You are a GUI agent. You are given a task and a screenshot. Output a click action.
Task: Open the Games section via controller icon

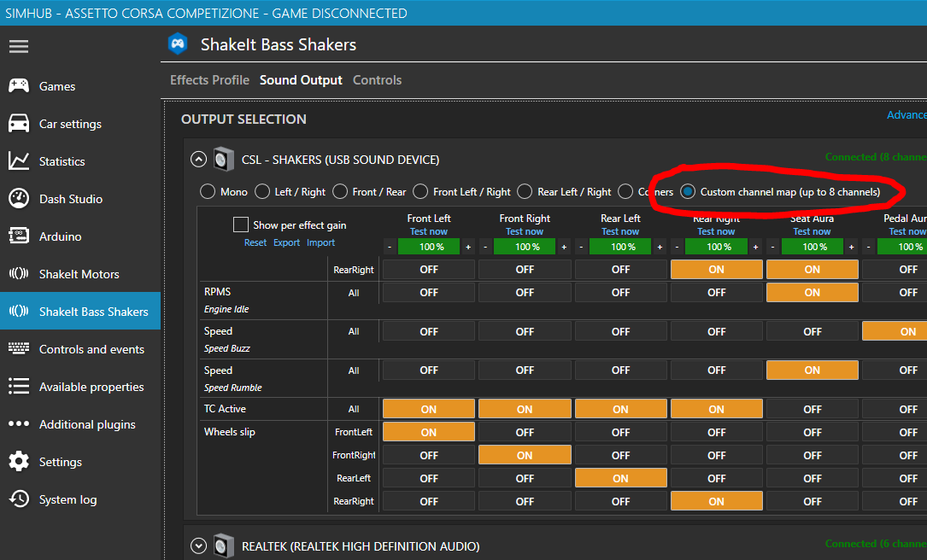[x=18, y=85]
